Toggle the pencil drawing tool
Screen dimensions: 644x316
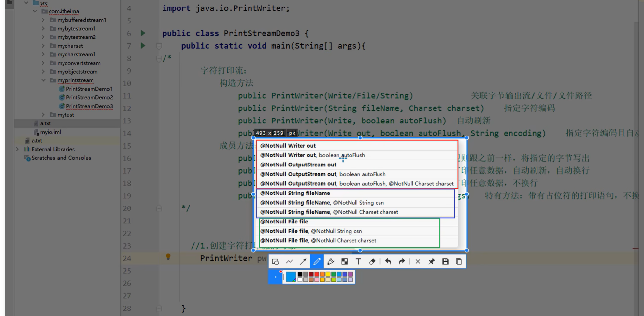[317, 261]
